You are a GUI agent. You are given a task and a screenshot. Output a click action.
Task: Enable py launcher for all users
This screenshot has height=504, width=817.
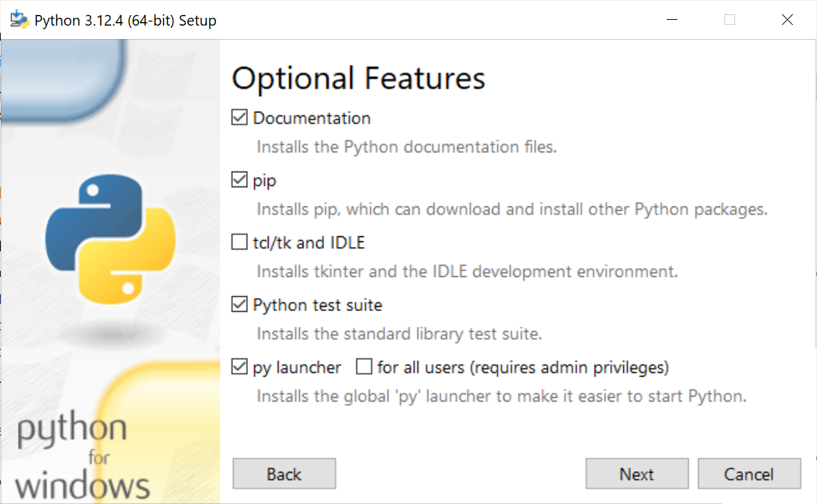coord(364,367)
